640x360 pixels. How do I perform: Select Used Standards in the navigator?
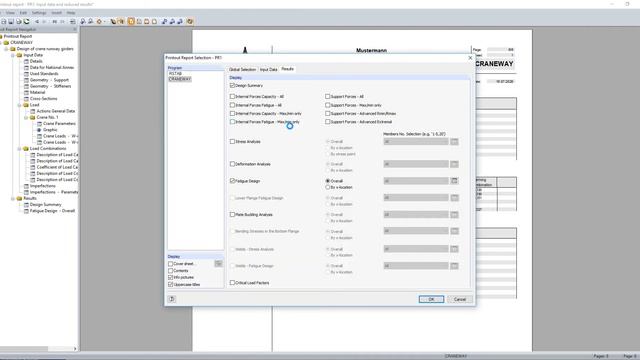pyautogui.click(x=44, y=74)
